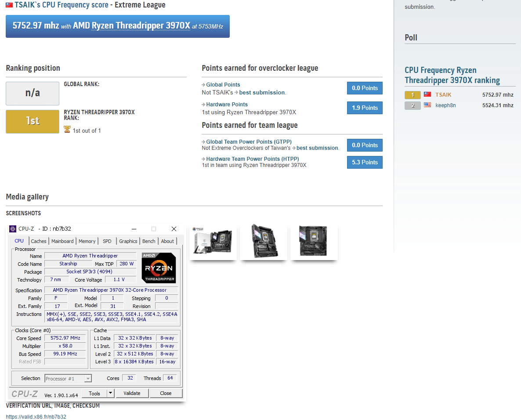Switch to the Memory tab in CPU-Z
This screenshot has width=521, height=420.
tap(87, 241)
